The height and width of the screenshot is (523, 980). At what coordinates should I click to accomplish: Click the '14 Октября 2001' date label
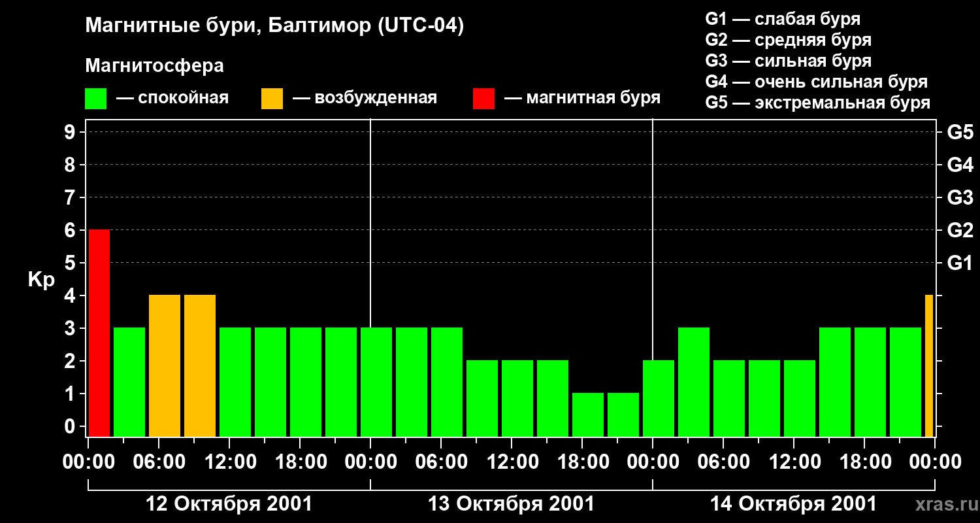point(793,504)
